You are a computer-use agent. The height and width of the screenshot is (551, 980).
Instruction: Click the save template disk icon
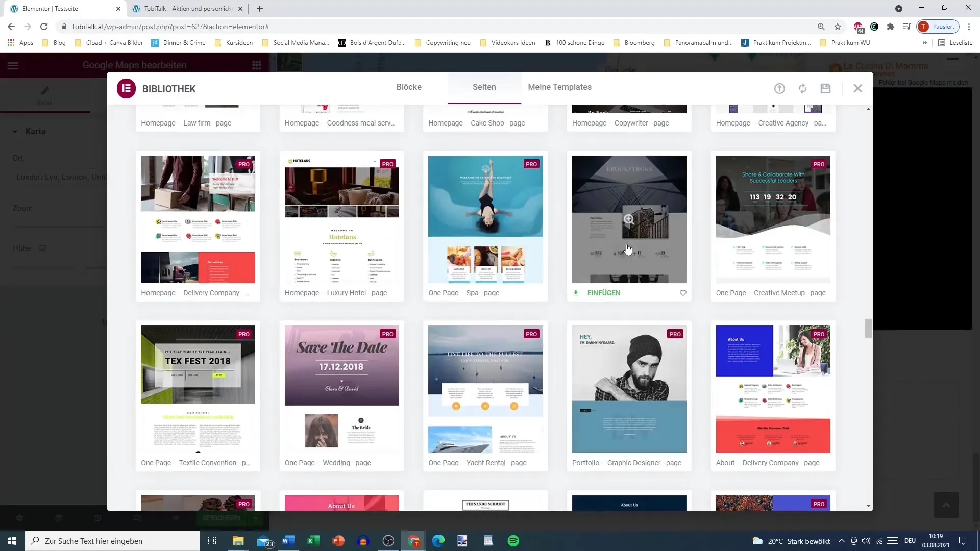point(825,88)
